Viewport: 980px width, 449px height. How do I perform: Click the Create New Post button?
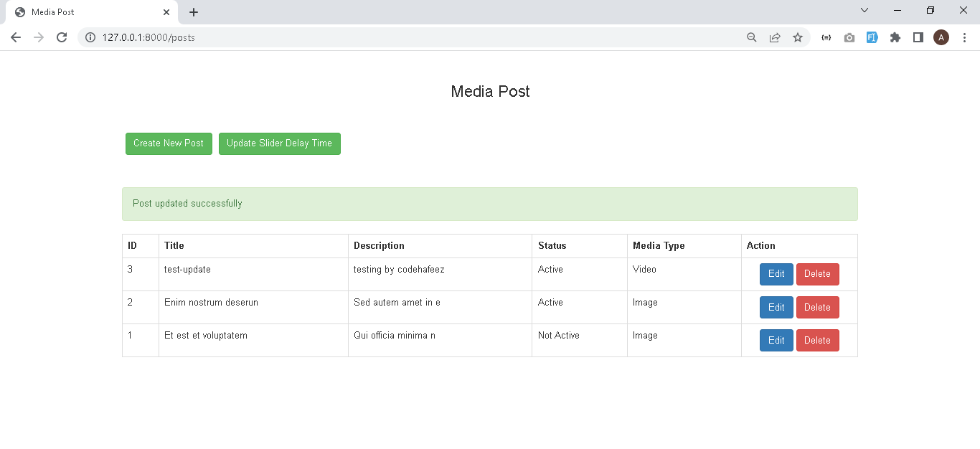click(169, 143)
